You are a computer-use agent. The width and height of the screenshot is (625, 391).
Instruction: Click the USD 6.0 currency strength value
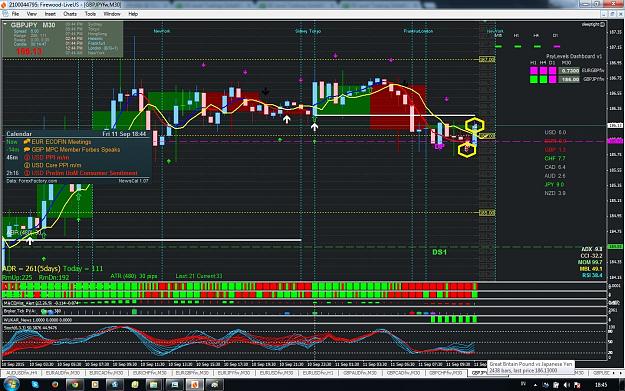[555, 132]
